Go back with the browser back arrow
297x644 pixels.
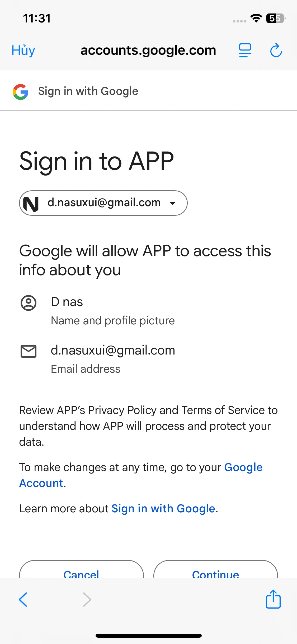click(23, 599)
